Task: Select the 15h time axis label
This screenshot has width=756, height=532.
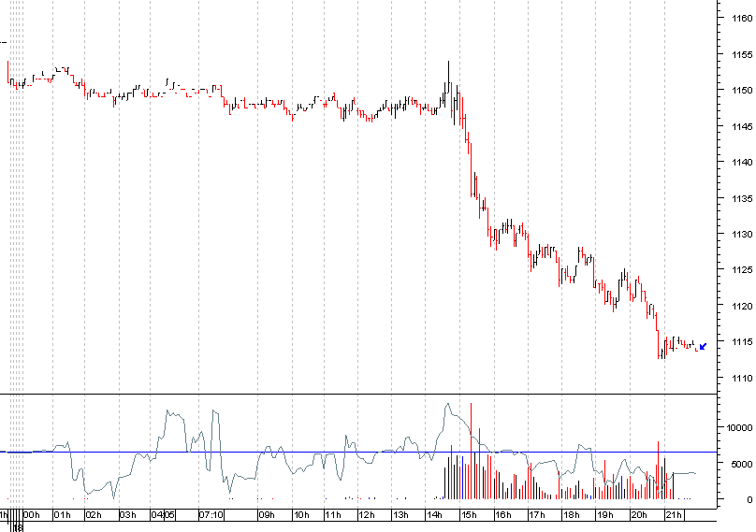Action: click(469, 515)
